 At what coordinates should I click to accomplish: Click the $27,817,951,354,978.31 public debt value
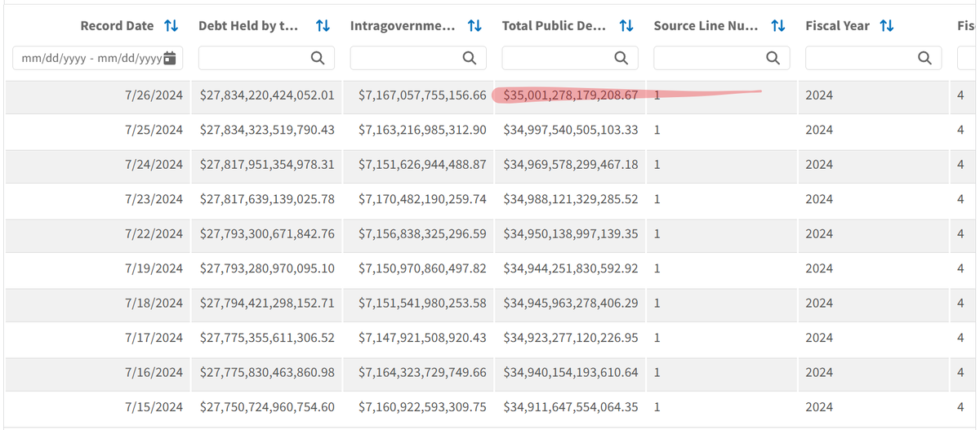(x=267, y=165)
